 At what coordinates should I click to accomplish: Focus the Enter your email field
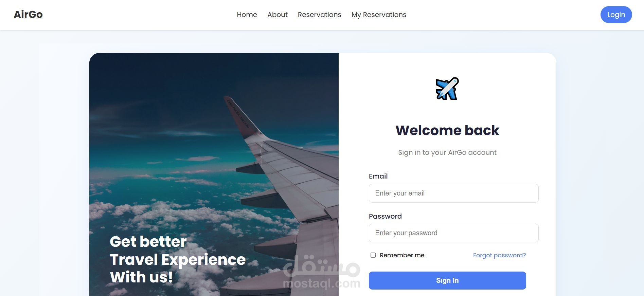(x=453, y=193)
